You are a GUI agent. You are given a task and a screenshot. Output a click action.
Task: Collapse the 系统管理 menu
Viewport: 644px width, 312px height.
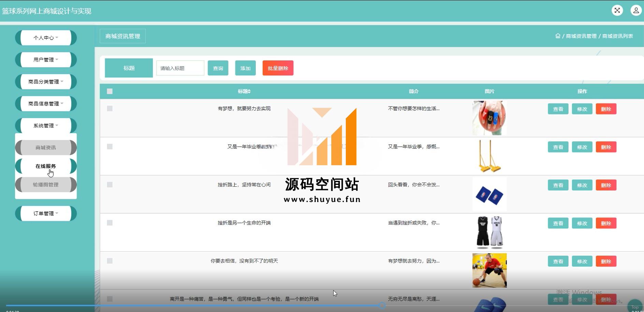coord(46,126)
